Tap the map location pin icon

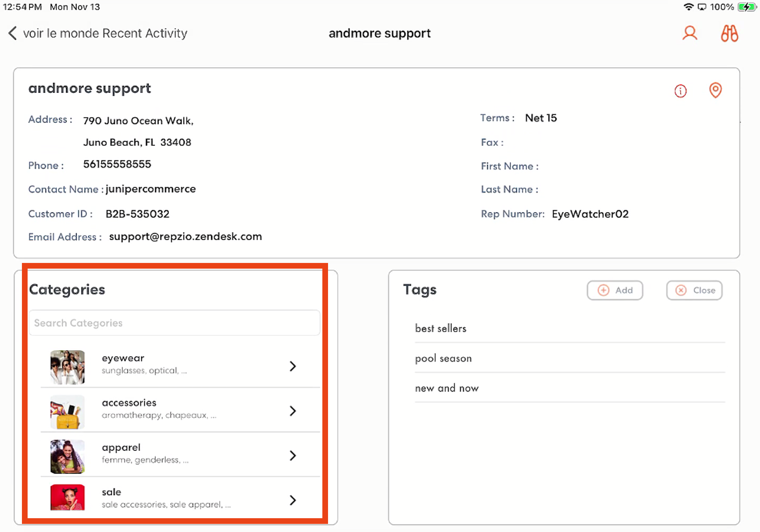coord(715,90)
